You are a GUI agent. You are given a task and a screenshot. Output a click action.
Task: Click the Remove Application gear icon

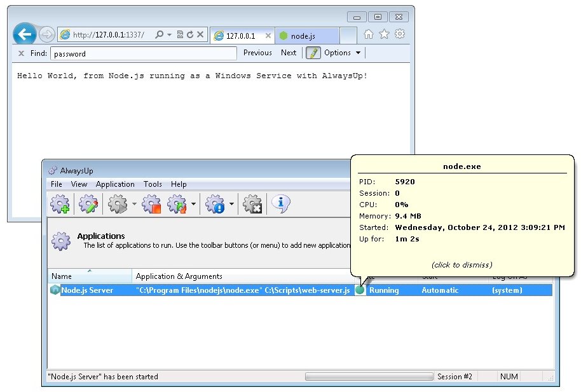pyautogui.click(x=252, y=204)
